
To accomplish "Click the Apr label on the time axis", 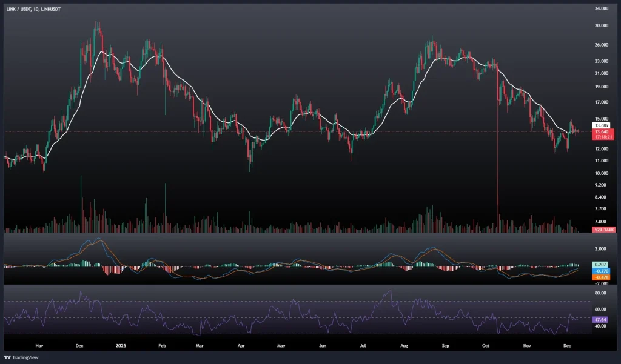I will (241, 345).
